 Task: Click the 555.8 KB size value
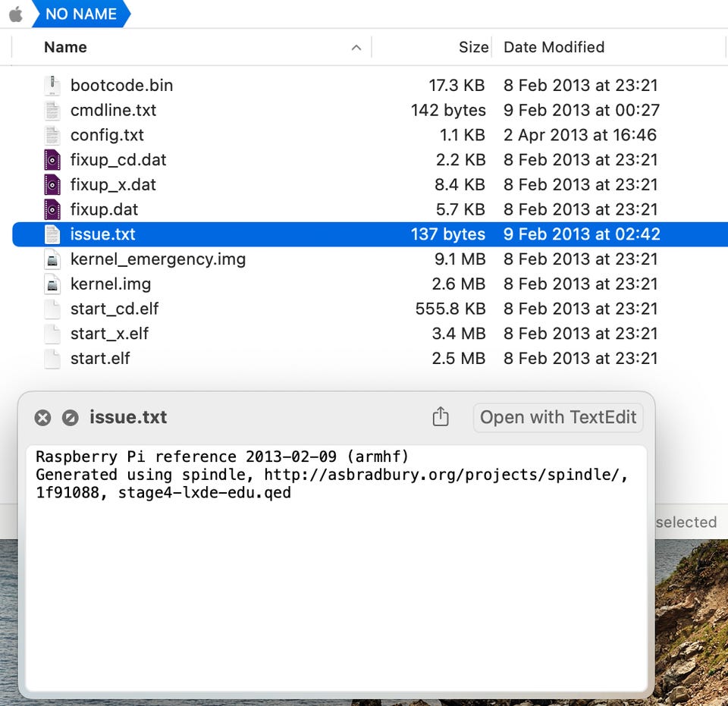pyautogui.click(x=450, y=309)
